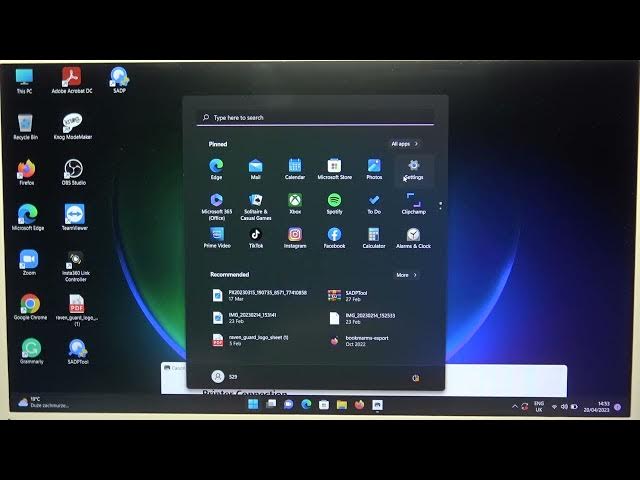Launch Clipchamp from pinned apps

click(413, 204)
